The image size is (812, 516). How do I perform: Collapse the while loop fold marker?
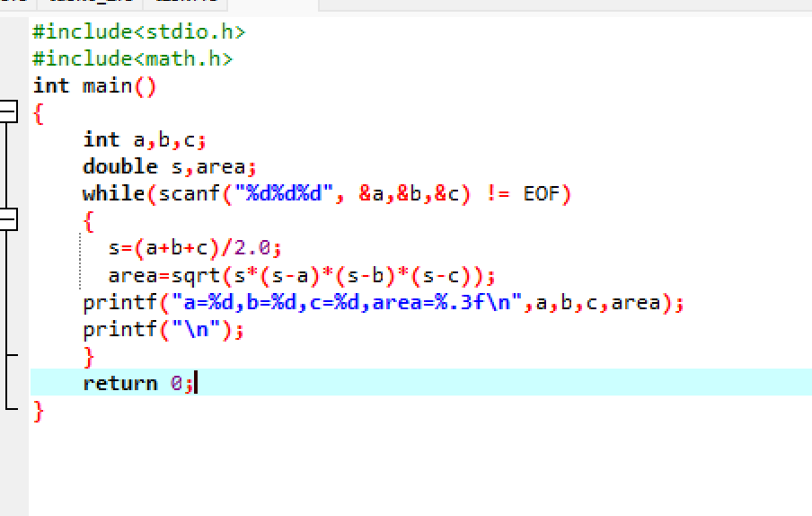pos(7,219)
